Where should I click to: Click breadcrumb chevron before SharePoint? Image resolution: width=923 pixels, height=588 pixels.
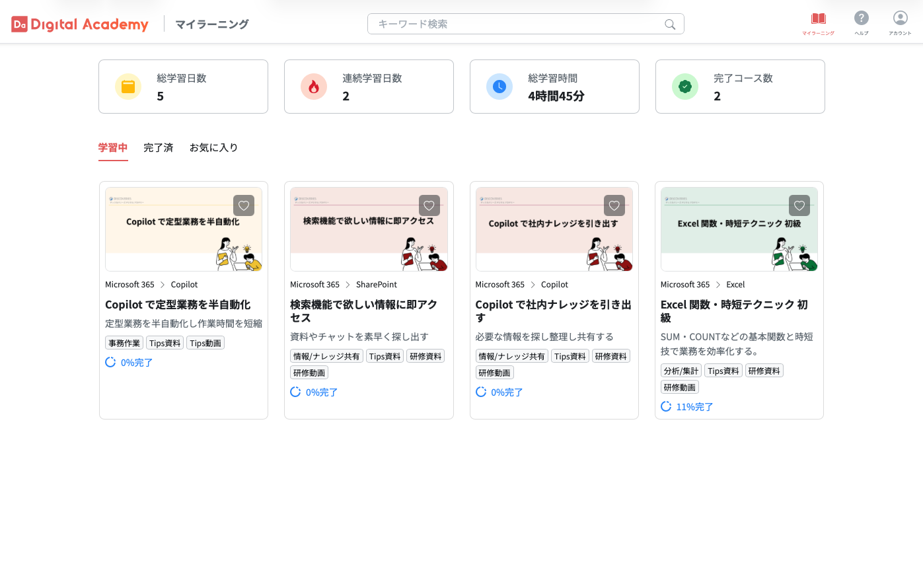(348, 285)
